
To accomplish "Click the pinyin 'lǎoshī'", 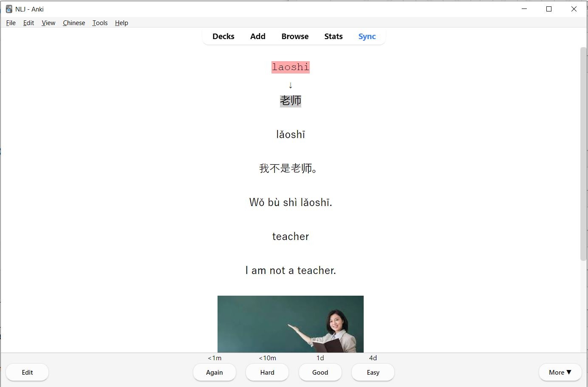I will click(x=291, y=135).
